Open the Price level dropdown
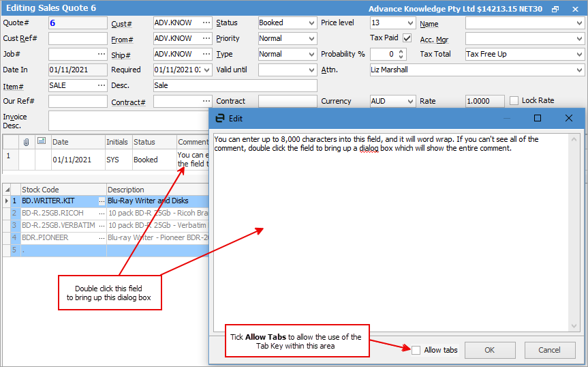The height and width of the screenshot is (367, 588). [x=410, y=23]
